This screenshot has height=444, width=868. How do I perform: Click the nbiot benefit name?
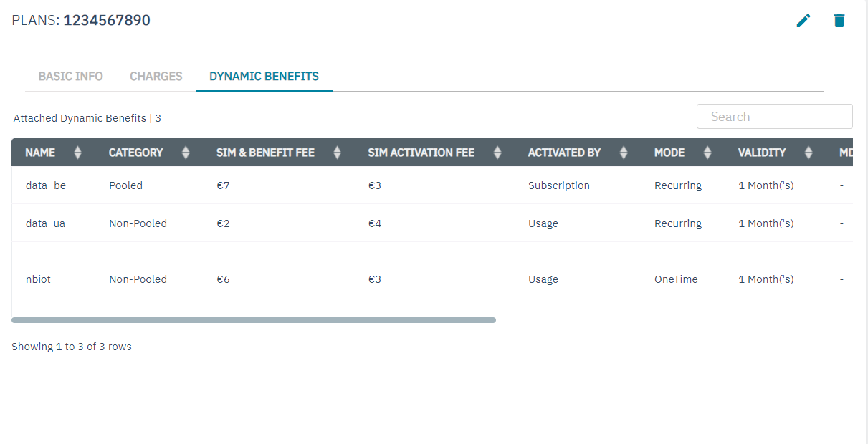point(39,279)
